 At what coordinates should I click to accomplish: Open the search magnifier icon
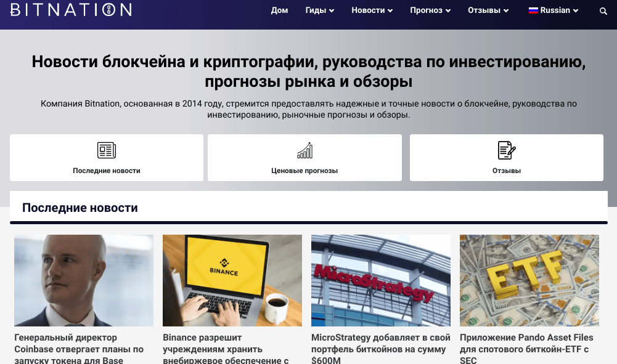tap(603, 11)
